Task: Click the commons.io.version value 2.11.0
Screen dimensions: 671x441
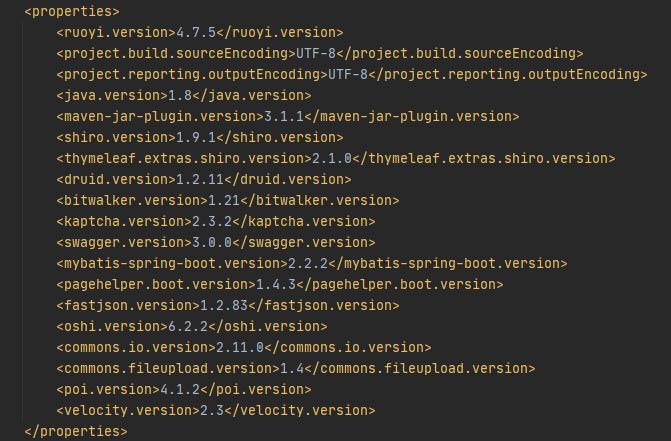Action: [x=240, y=347]
